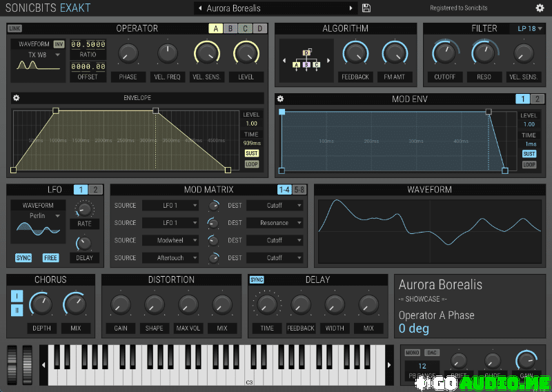This screenshot has height=392, width=552.
Task: Switch to MOD ENV 2 tab
Action: 538,99
